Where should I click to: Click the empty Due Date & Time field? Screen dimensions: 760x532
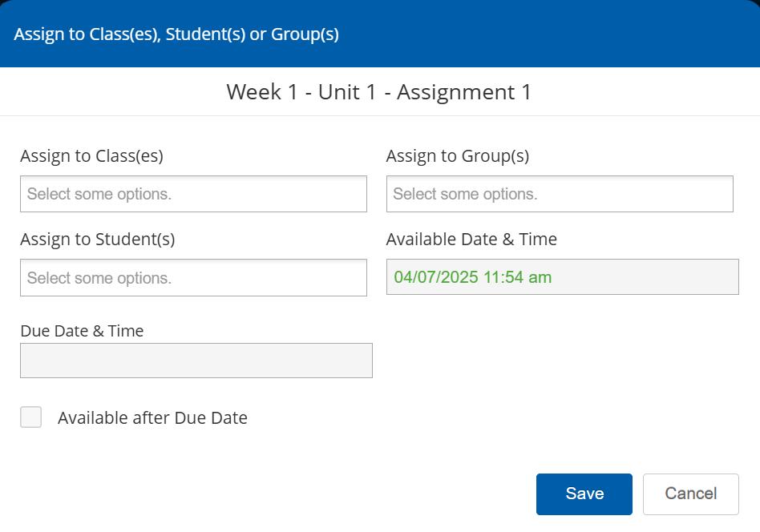(x=196, y=361)
